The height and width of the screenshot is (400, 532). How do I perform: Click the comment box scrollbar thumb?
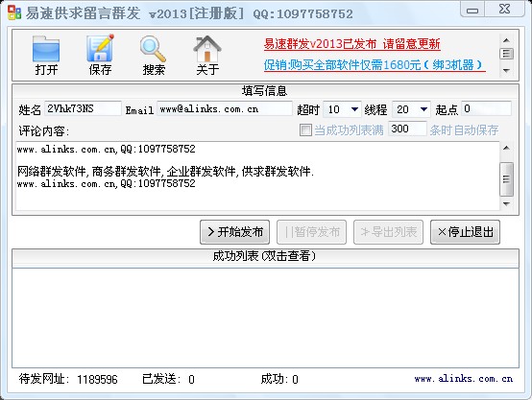[506, 179]
